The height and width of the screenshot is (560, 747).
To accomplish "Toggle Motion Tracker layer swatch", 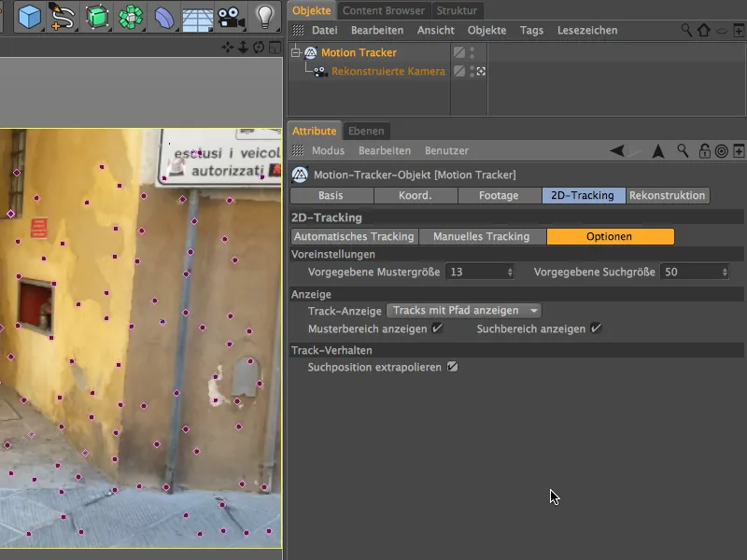I will [459, 52].
